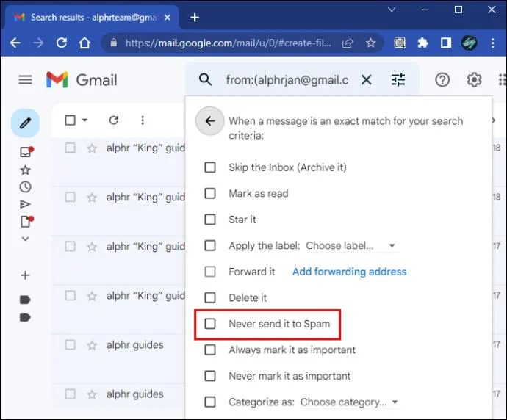Open Snoozed from the sidebar clock icon

click(25, 187)
